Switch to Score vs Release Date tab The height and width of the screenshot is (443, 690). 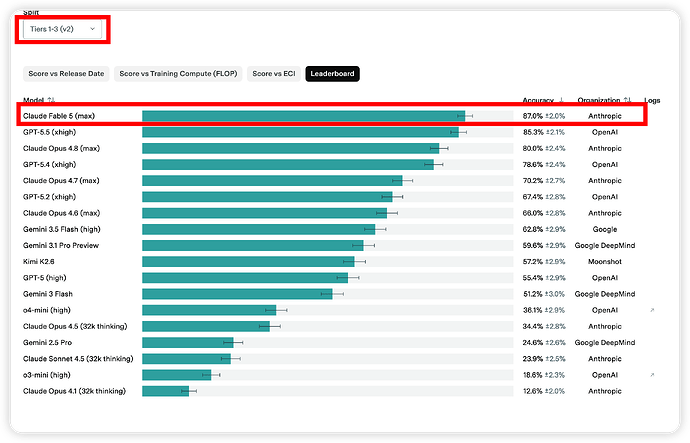click(66, 74)
